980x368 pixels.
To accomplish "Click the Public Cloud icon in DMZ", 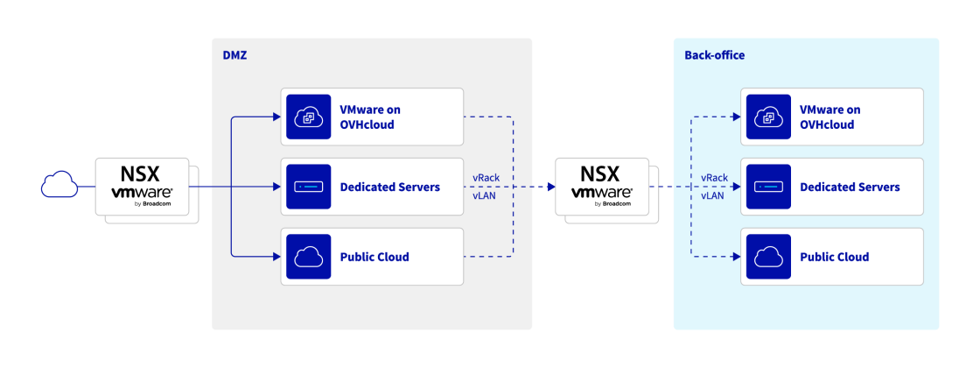I will [308, 257].
